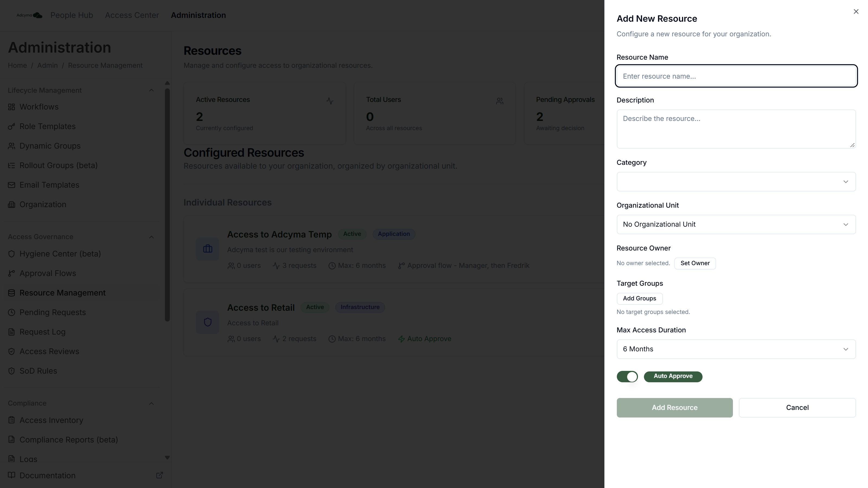The height and width of the screenshot is (488, 868).
Task: Click 'Approval flow - Manager, then Fredrik'
Action: [464, 266]
